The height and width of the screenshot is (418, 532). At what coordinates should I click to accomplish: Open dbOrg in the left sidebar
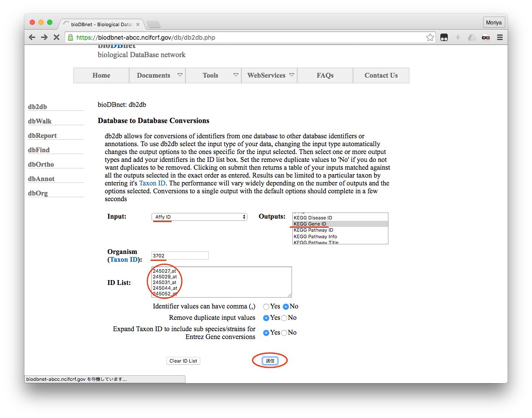click(38, 193)
